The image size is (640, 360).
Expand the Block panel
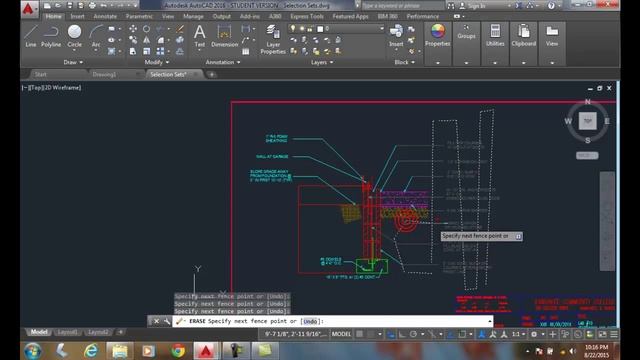pos(404,62)
